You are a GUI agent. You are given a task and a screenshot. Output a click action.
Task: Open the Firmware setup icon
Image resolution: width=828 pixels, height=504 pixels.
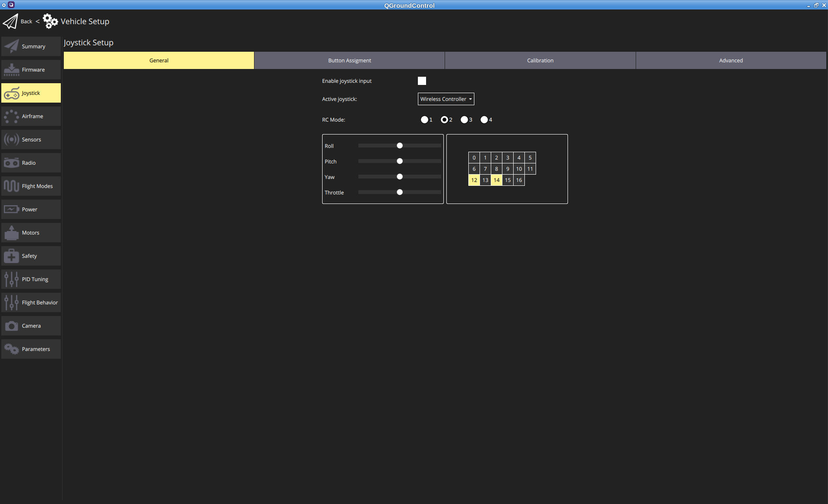12,70
